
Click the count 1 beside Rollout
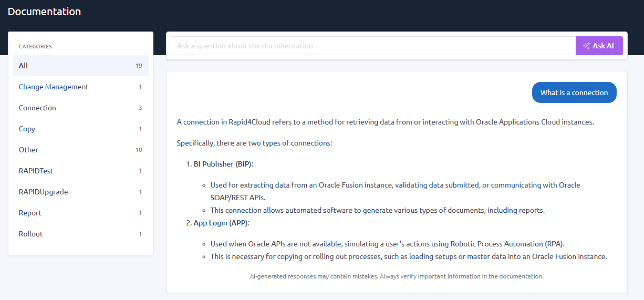[x=140, y=234]
